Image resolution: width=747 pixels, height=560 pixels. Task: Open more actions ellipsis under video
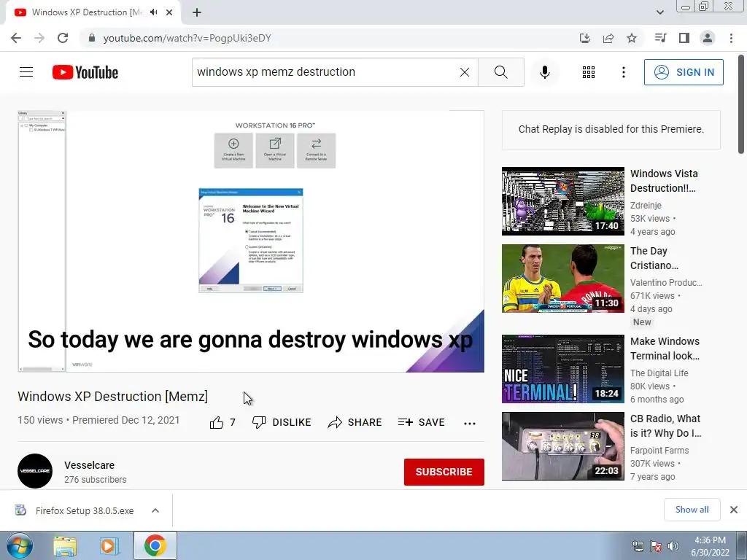pos(470,423)
